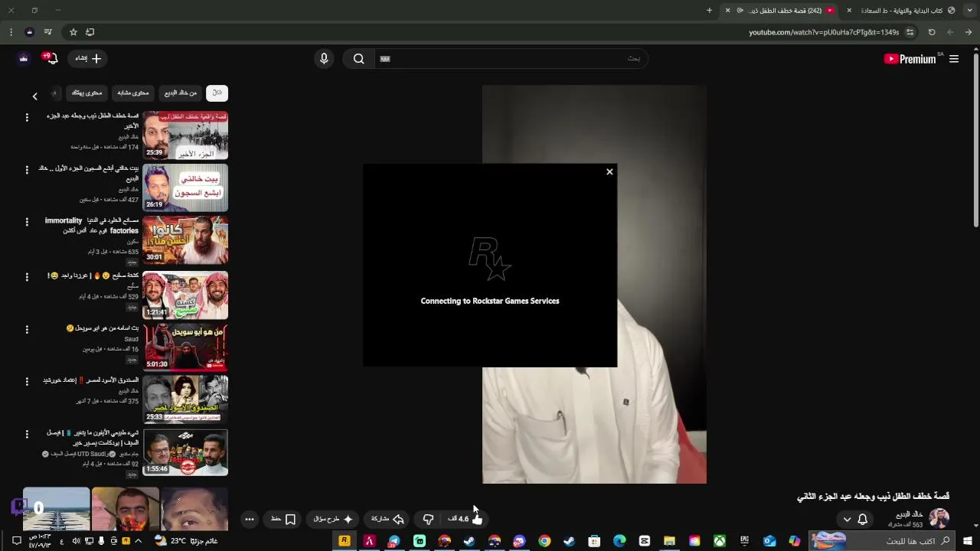This screenshot has height=551, width=980.
Task: Open a new browser tab
Action: pyautogui.click(x=709, y=11)
